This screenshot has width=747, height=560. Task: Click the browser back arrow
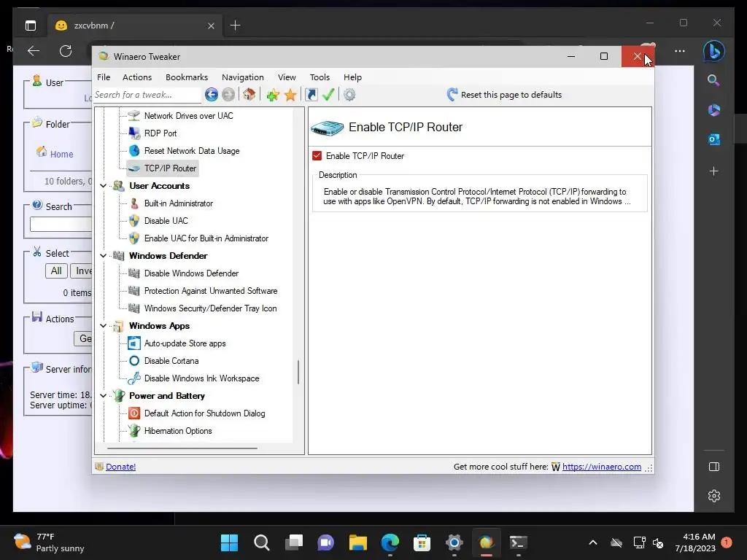coord(34,51)
